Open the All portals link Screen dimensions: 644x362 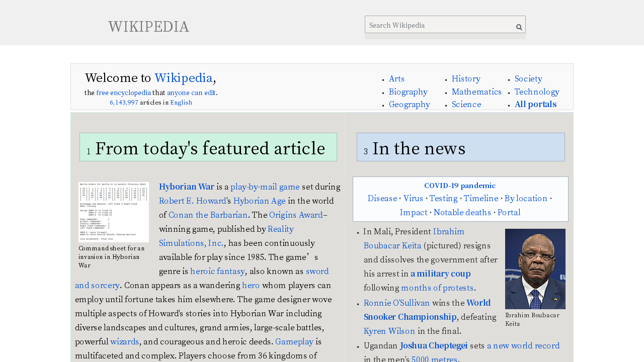pyautogui.click(x=535, y=104)
